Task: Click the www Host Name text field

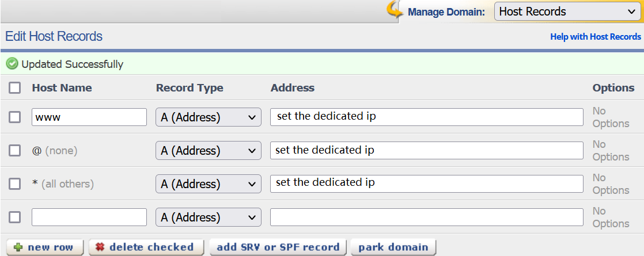Action: tap(89, 117)
